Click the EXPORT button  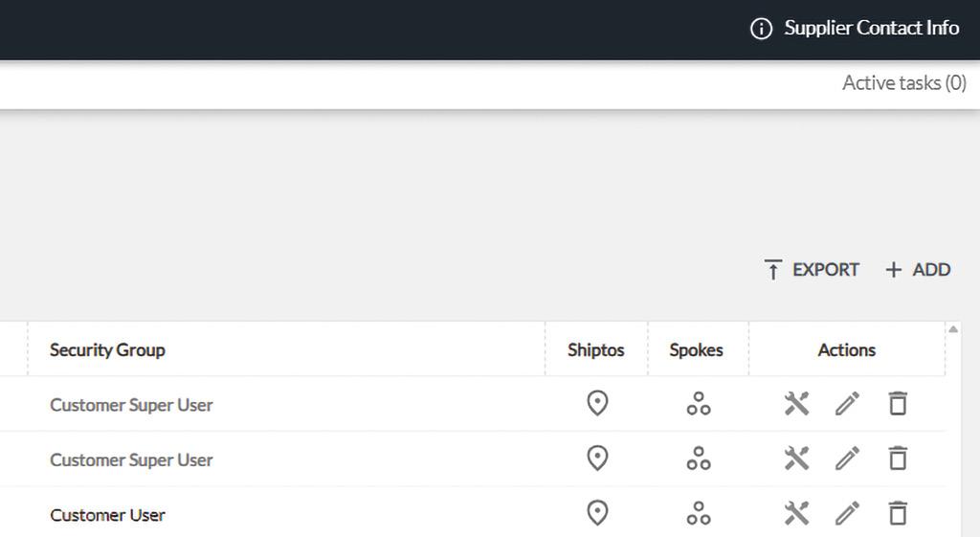point(812,270)
